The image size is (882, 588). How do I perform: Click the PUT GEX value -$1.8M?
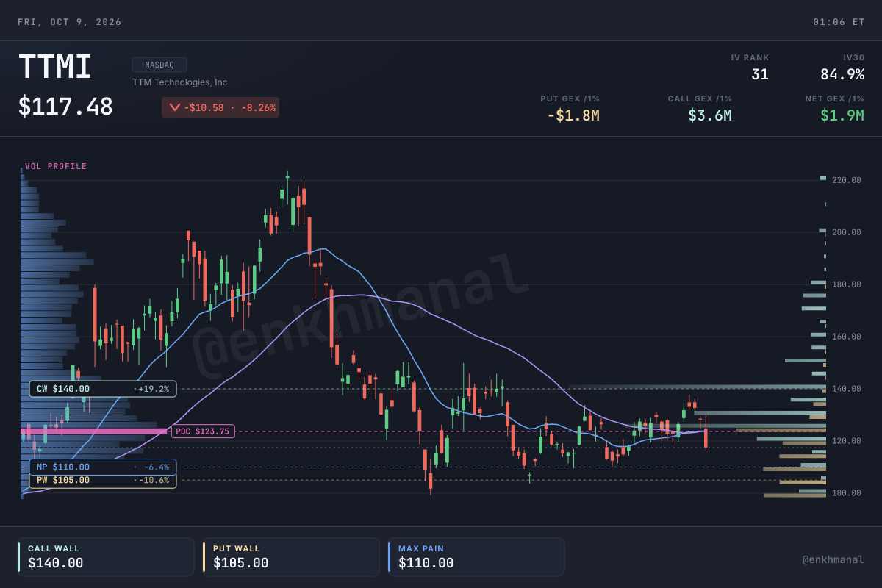573,115
